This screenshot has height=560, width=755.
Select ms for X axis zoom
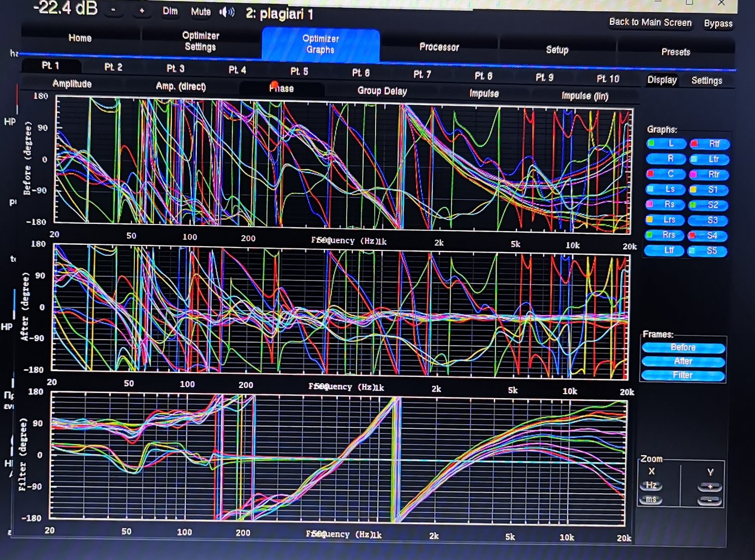(651, 499)
